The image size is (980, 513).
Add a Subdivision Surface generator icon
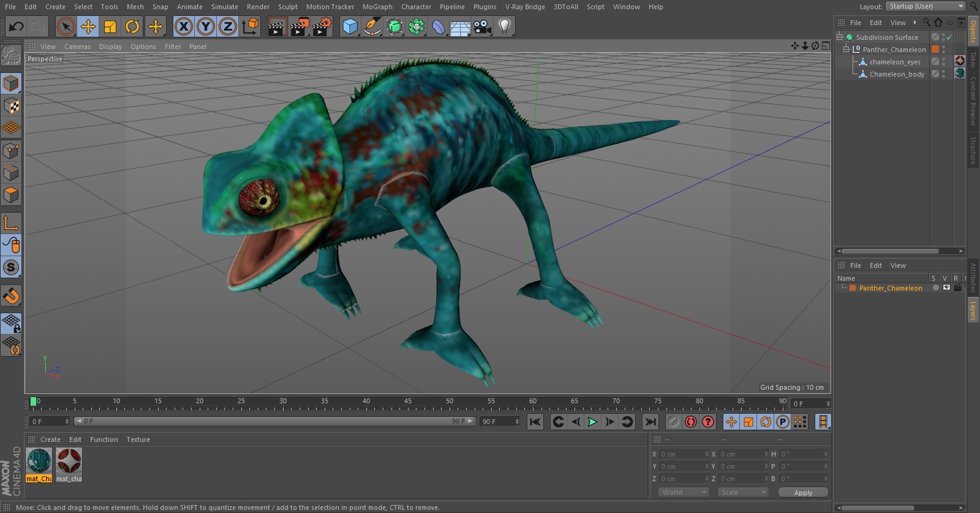point(394,26)
